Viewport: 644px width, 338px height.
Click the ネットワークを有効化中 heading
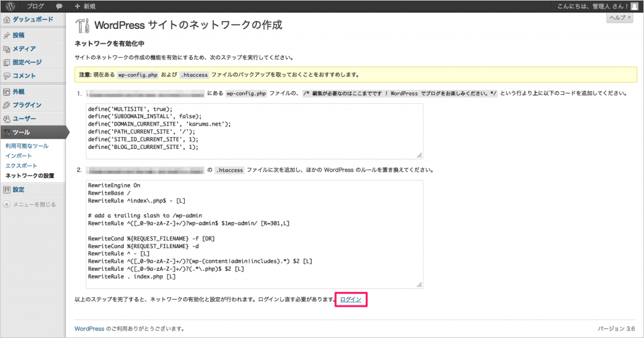coord(109,43)
